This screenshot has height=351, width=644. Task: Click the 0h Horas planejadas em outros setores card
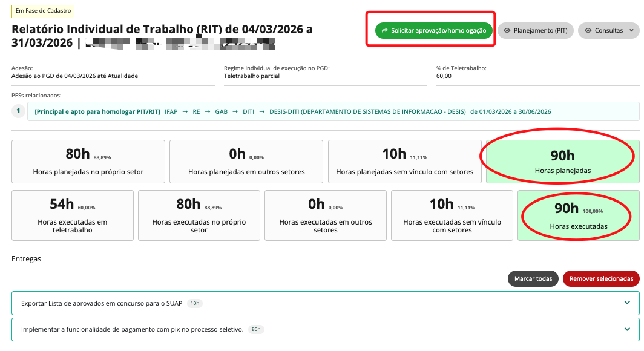[246, 162]
